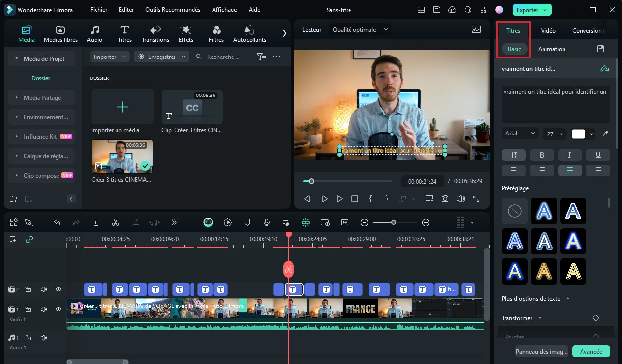Split clip using the scissors toolbar icon
The height and width of the screenshot is (364, 622).
coord(116,222)
